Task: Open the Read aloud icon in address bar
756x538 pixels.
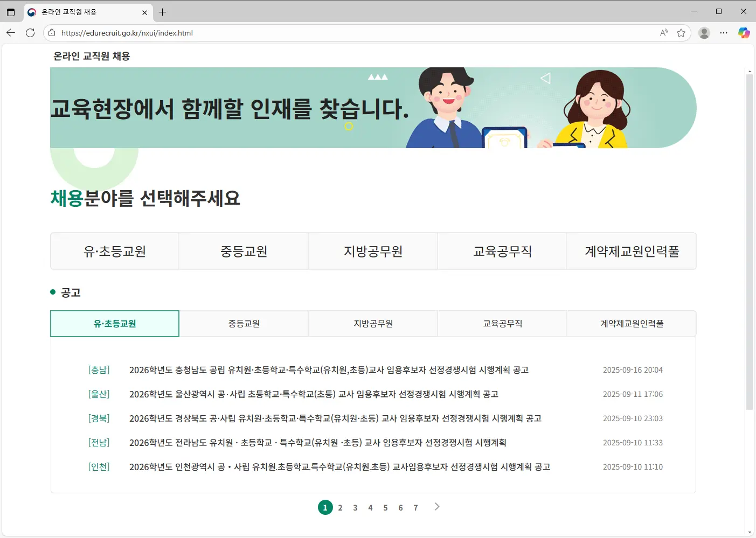Action: [x=664, y=33]
